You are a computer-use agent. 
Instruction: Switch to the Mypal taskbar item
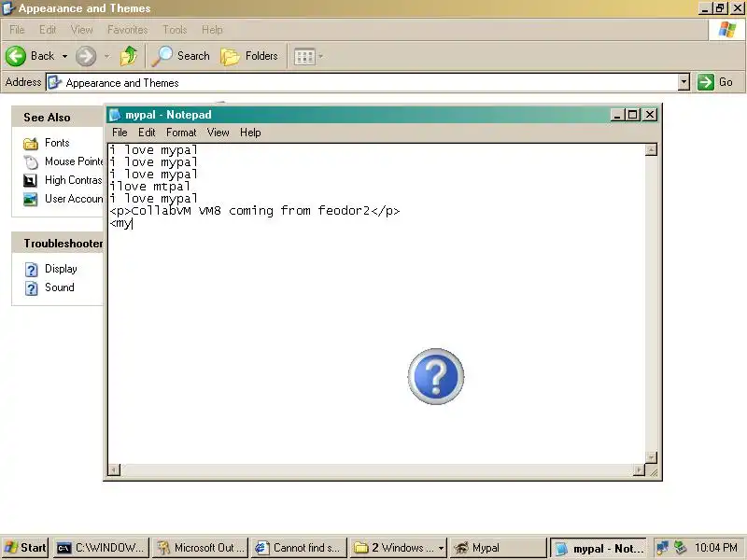point(497,548)
